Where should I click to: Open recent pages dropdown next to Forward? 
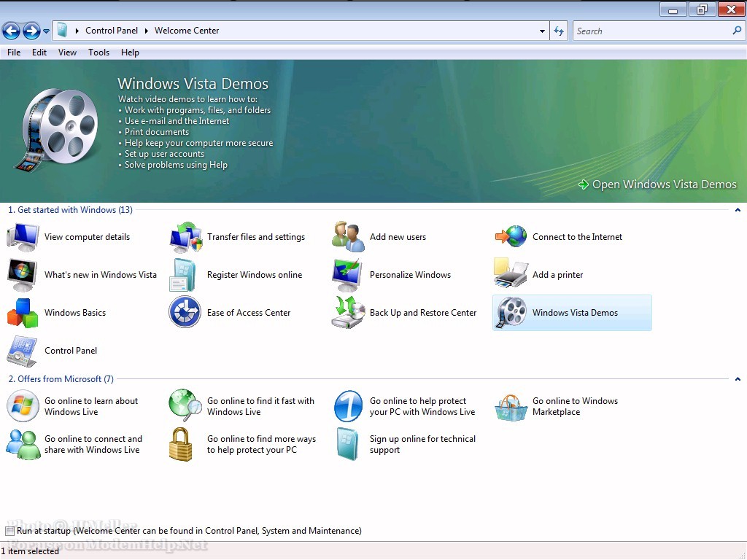(46, 31)
